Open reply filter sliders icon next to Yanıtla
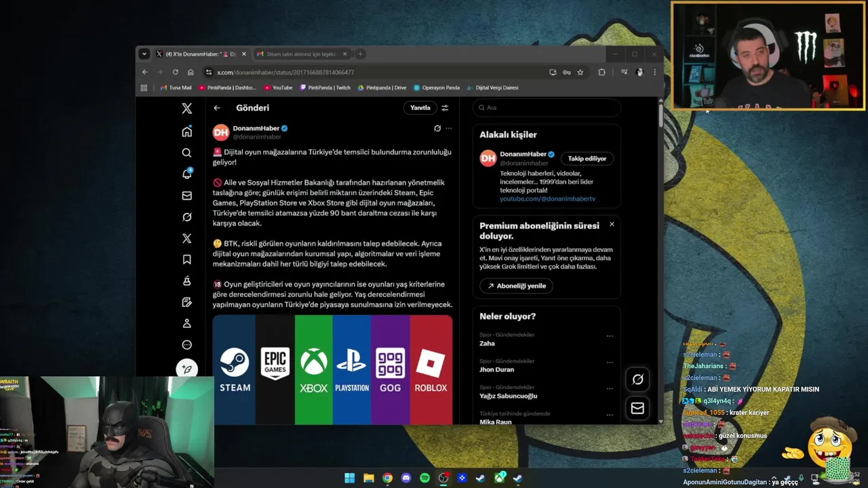The width and height of the screenshot is (868, 488). point(445,108)
